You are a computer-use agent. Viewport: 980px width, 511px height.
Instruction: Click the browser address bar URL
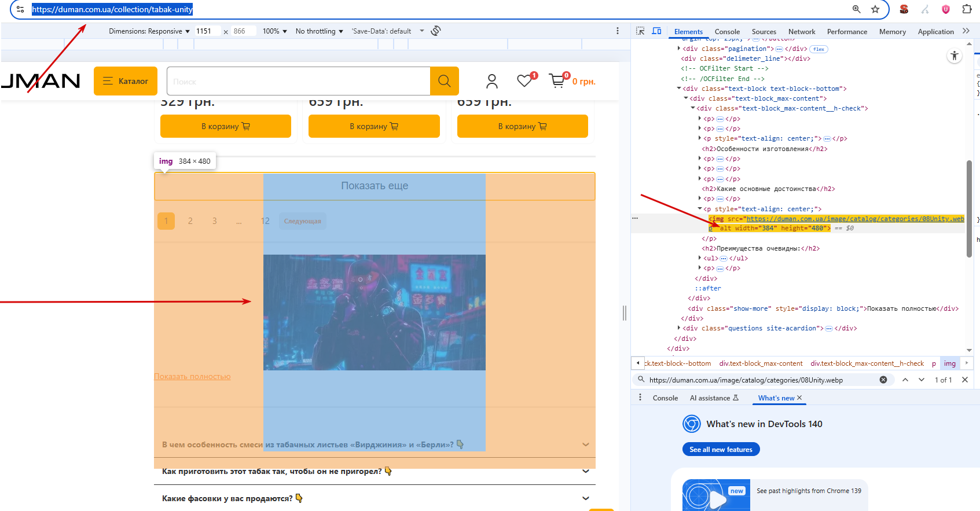pyautogui.click(x=112, y=9)
